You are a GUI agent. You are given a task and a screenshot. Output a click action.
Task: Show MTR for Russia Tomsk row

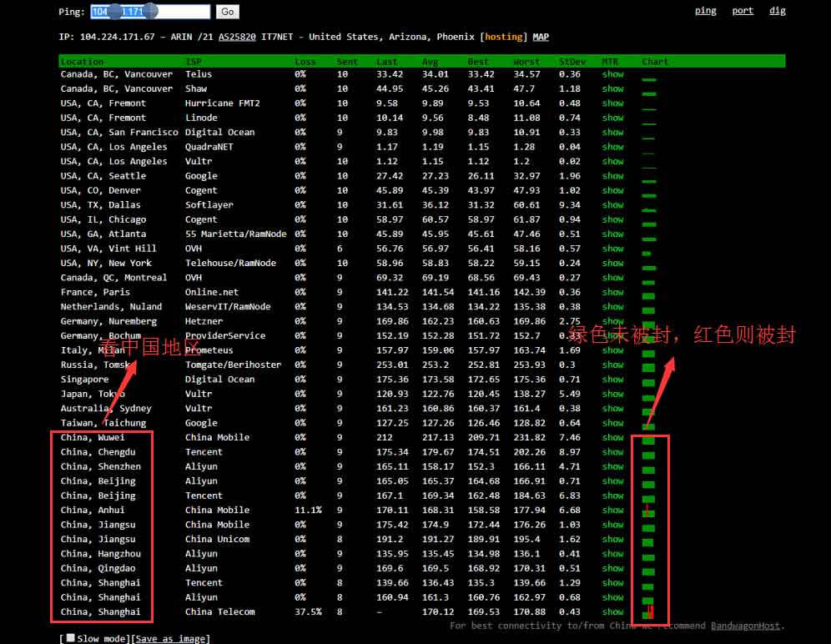612,365
